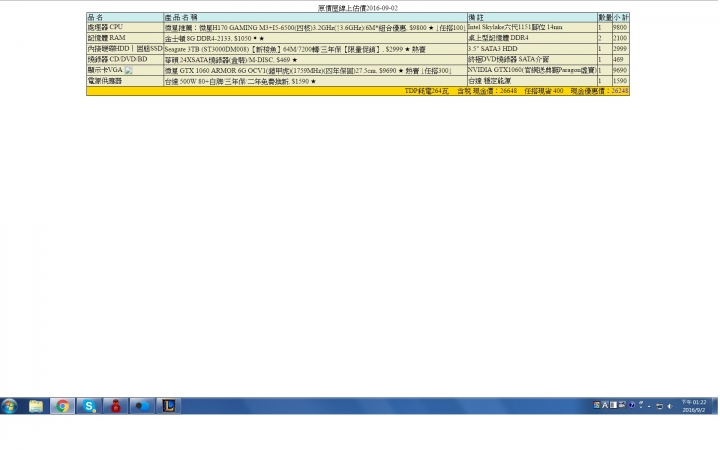The width and height of the screenshot is (720, 450).
Task: Click the Show Desktop strip after the clock
Action: tap(714, 406)
